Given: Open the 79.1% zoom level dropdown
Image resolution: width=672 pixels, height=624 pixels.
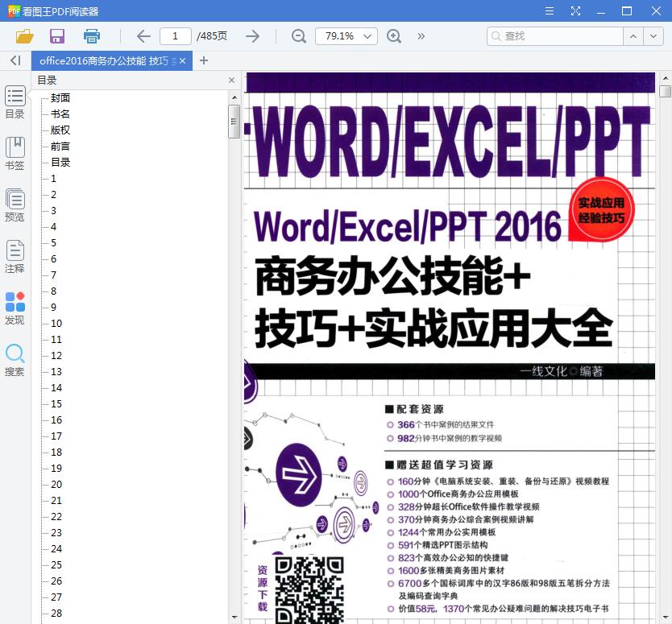Looking at the screenshot, I should 346,36.
